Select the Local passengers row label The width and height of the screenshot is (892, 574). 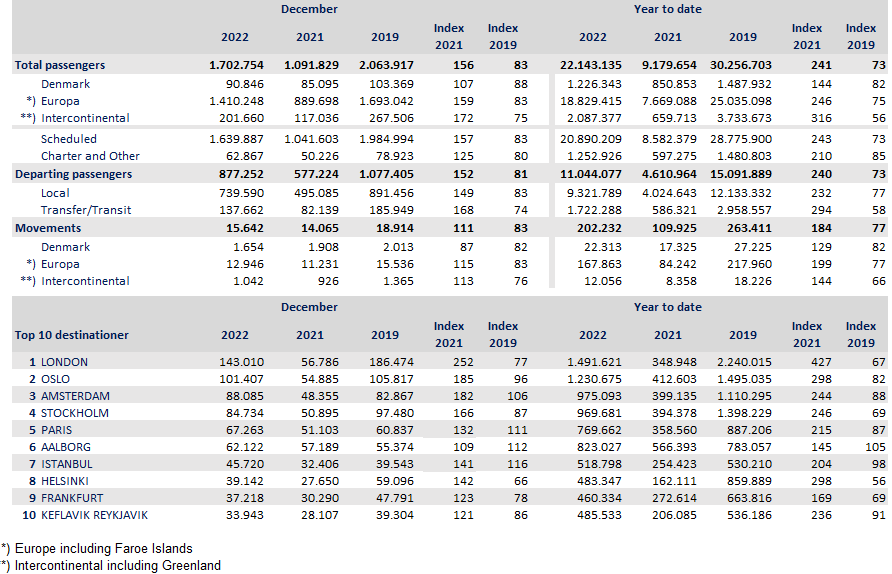[55, 193]
